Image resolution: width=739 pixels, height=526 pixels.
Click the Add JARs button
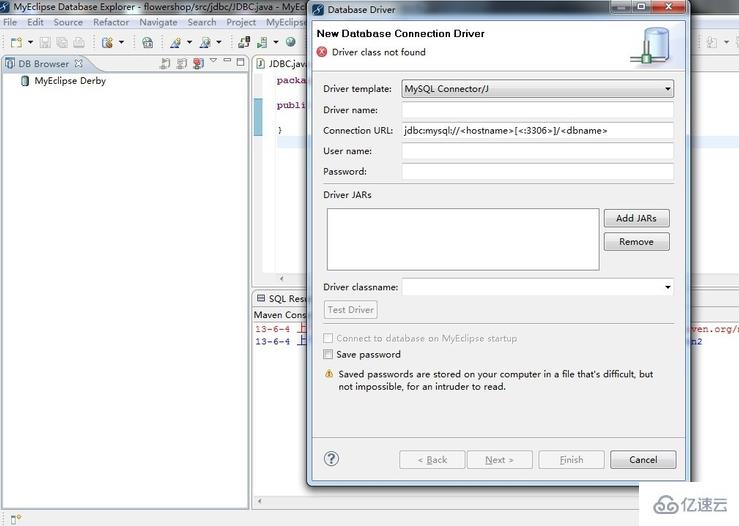click(636, 218)
